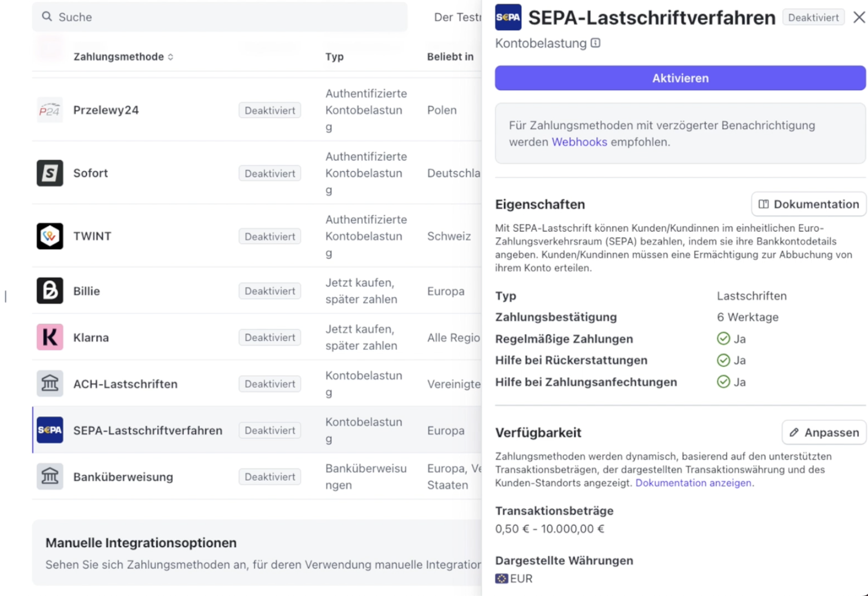Click the ACH-Lastschriften bank icon
Image resolution: width=868 pixels, height=596 pixels.
pos(50,383)
